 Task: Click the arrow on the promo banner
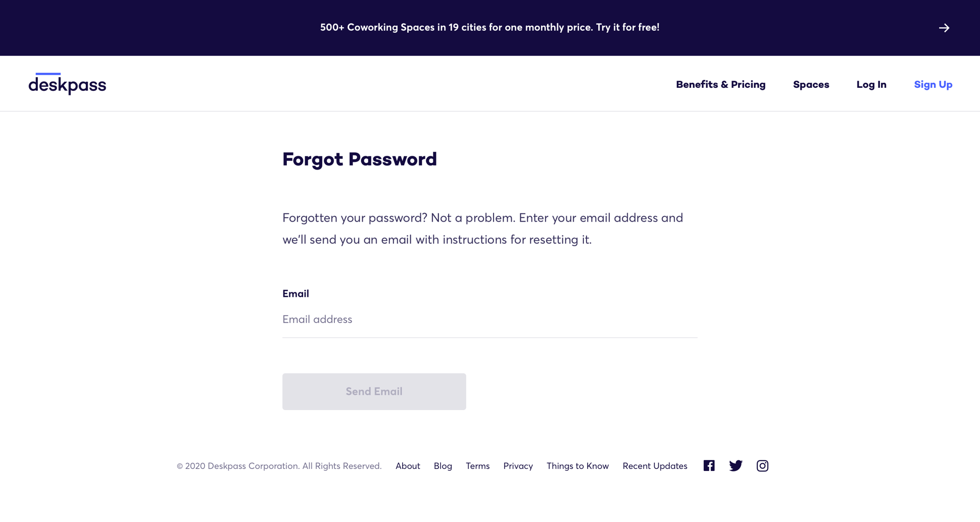pyautogui.click(x=945, y=28)
